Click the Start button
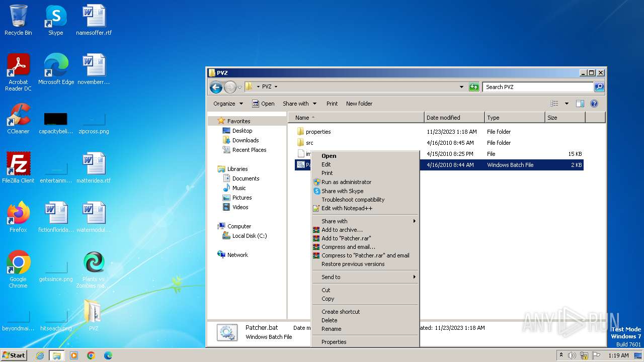Viewport: 644px width, 362px height. point(14,355)
